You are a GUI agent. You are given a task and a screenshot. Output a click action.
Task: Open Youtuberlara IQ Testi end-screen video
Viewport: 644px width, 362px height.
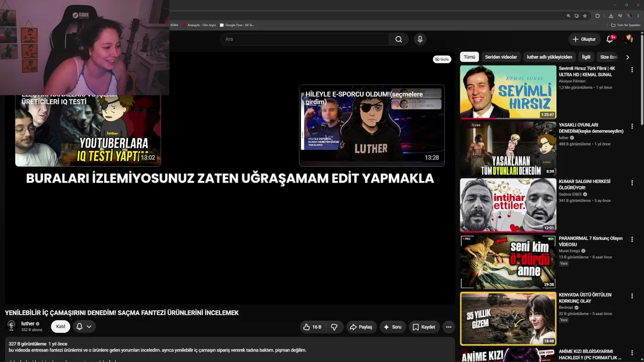click(88, 130)
